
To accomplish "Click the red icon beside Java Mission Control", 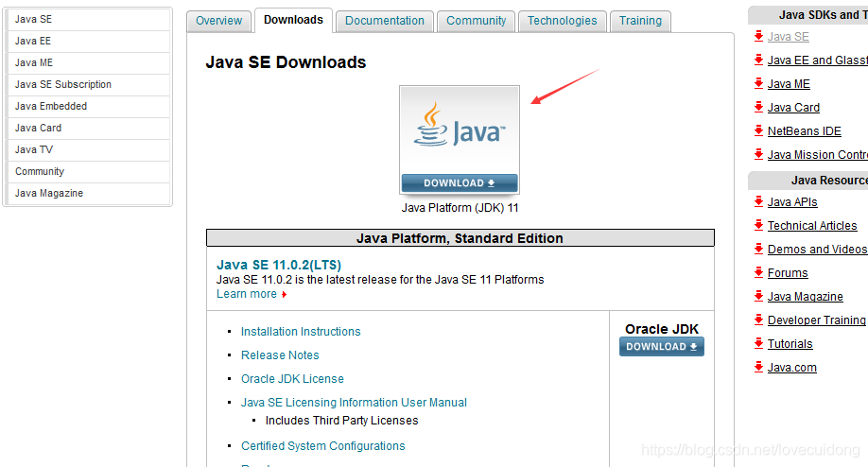I will (759, 154).
